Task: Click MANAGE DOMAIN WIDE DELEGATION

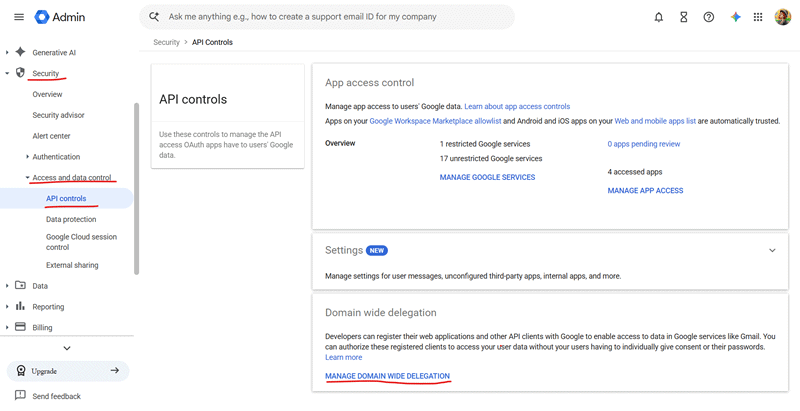Action: click(x=387, y=376)
